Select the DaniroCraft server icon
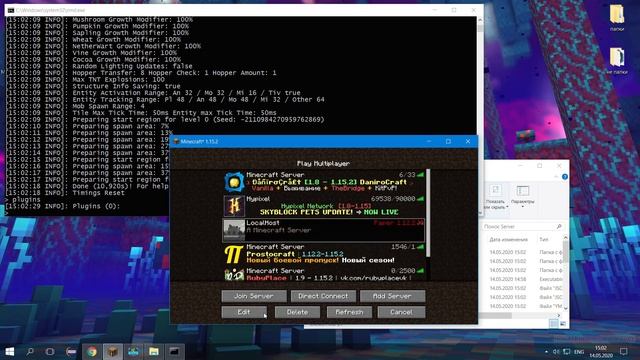The image size is (640, 360). coord(234,182)
